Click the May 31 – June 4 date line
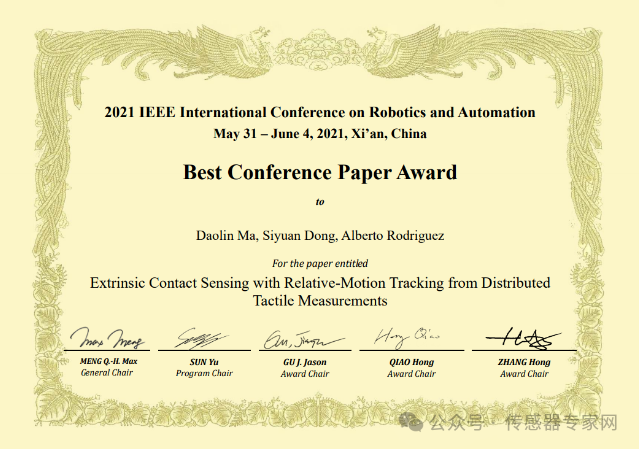Viewport: 639px width, 449px height. [319, 133]
